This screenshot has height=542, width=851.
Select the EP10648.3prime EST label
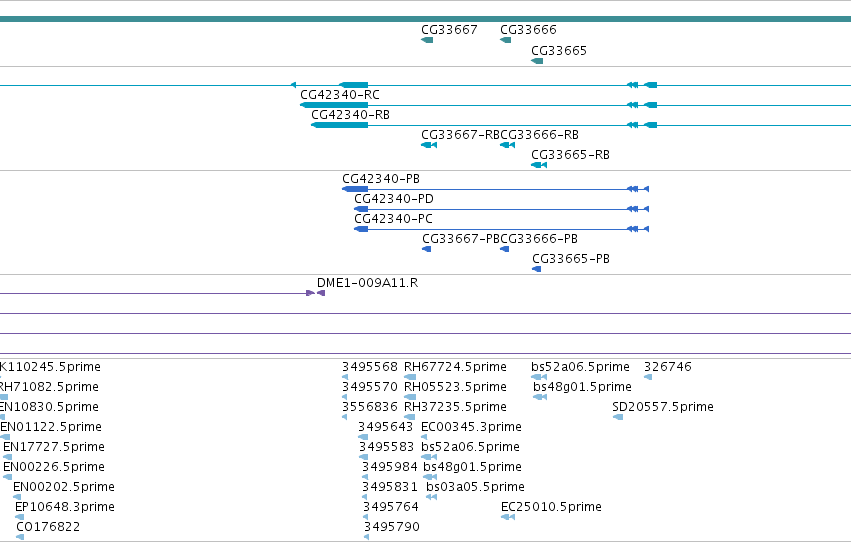tap(65, 507)
